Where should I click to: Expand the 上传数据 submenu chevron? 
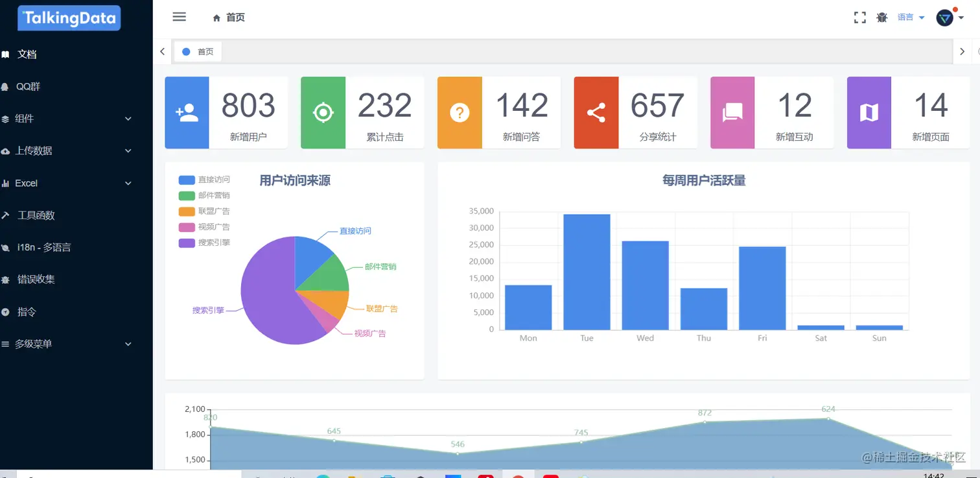coord(128,151)
